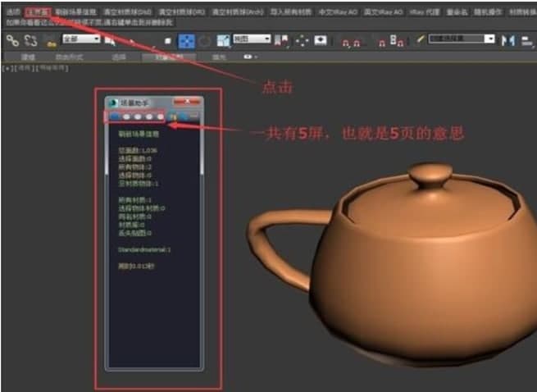Click 清空材质球(VR) in the plugin menu

tap(182, 12)
